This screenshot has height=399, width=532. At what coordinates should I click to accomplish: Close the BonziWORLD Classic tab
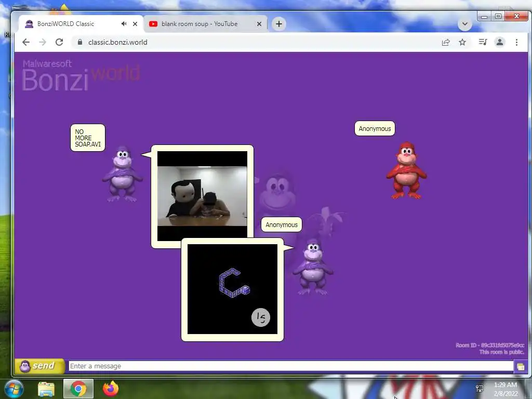135,24
